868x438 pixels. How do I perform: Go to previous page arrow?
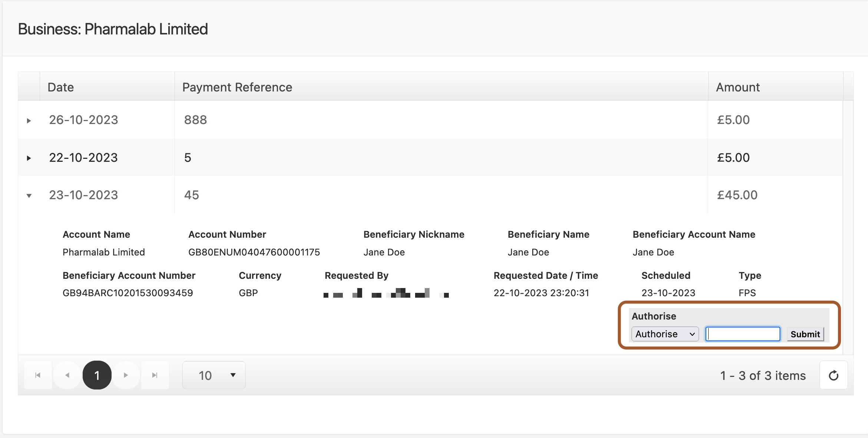click(67, 375)
